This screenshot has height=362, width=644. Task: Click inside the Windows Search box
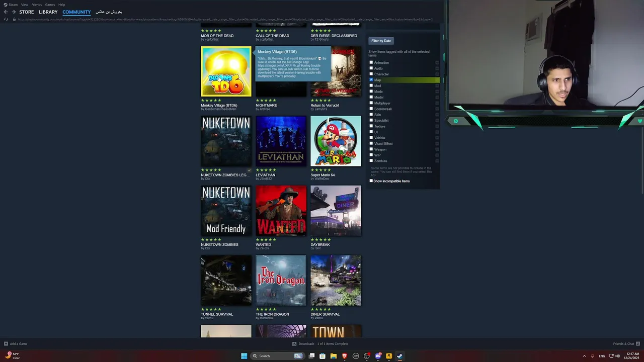coord(278,356)
